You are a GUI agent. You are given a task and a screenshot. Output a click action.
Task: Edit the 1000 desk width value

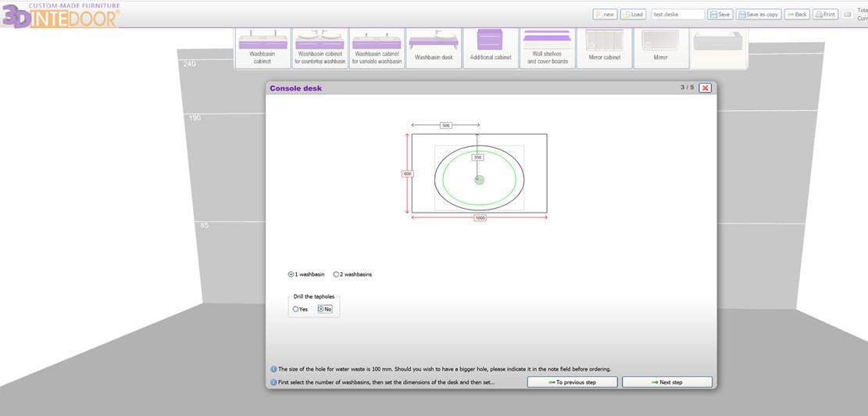(x=480, y=218)
